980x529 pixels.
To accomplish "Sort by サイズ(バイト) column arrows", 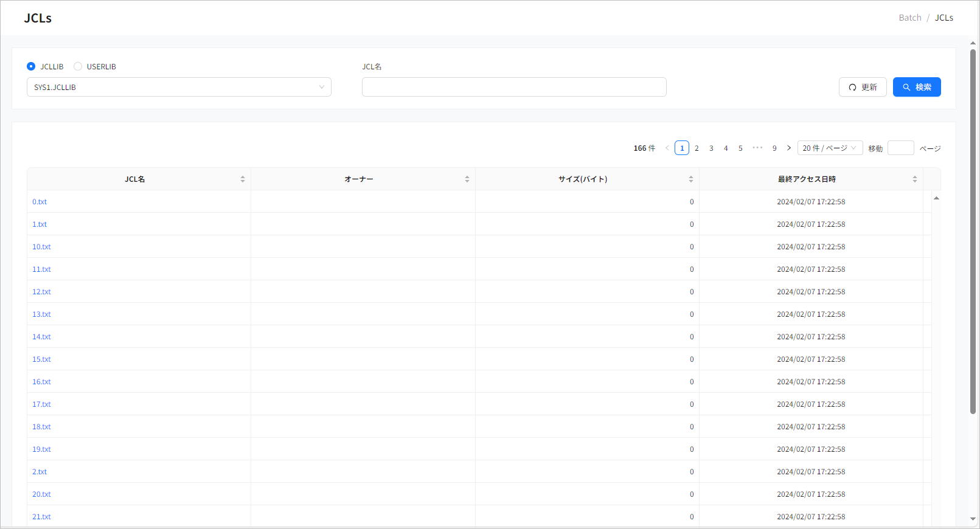I will coord(690,179).
